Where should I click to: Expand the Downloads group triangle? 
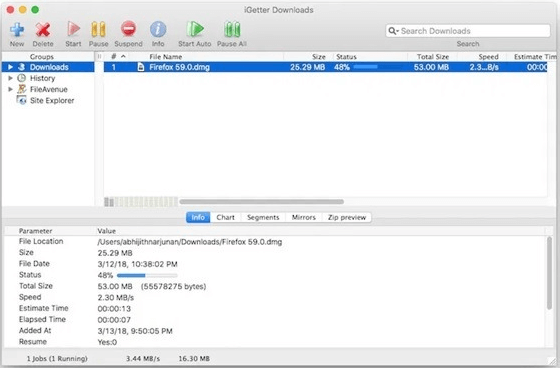pos(10,67)
